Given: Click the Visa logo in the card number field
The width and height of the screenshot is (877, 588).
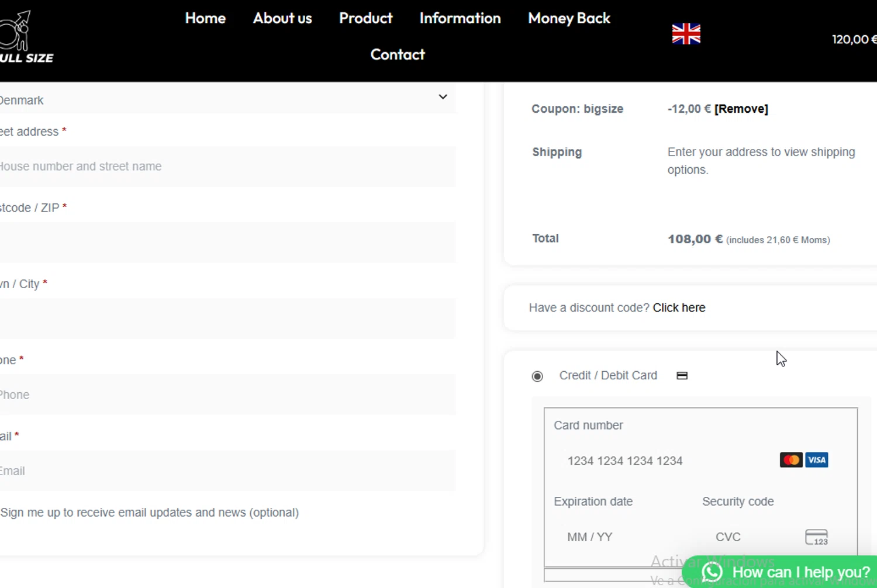Looking at the screenshot, I should pyautogui.click(x=817, y=460).
